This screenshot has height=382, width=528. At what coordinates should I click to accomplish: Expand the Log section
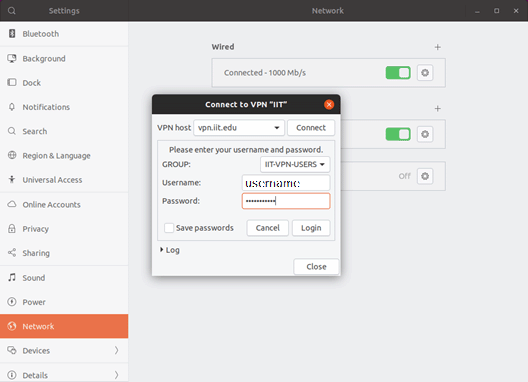(162, 250)
